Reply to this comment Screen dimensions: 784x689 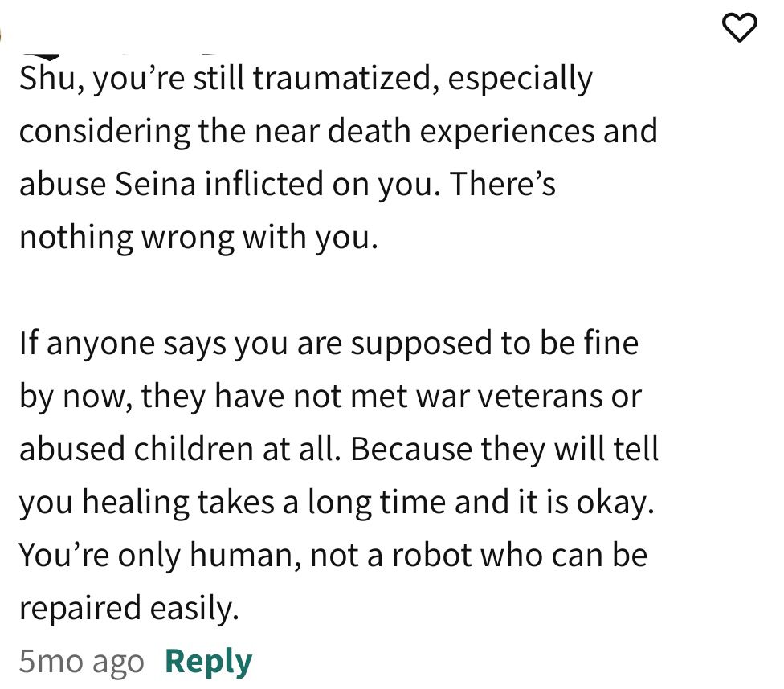click(209, 662)
